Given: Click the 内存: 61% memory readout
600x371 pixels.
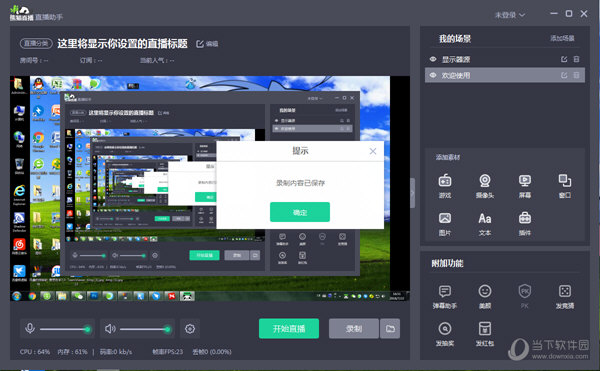Looking at the screenshot, I should [72, 351].
